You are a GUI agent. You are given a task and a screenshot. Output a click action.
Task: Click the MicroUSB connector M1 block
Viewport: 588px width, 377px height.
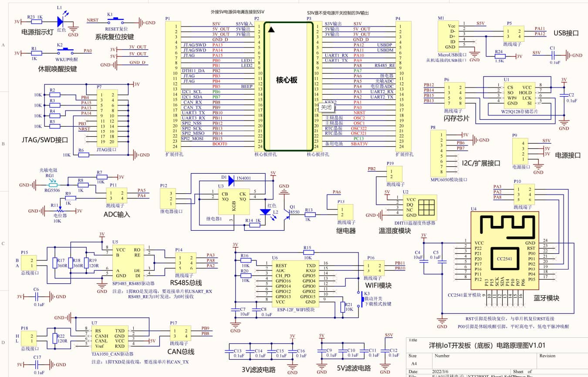coord(449,36)
